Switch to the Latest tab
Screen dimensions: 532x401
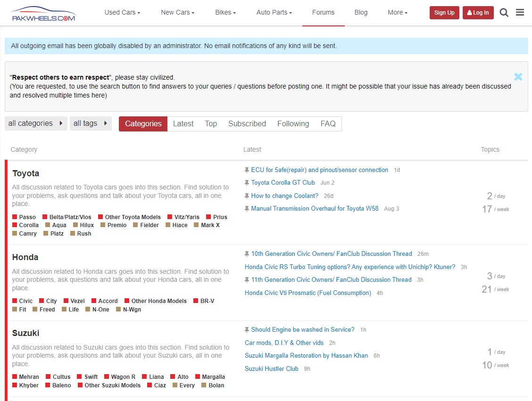(x=183, y=124)
